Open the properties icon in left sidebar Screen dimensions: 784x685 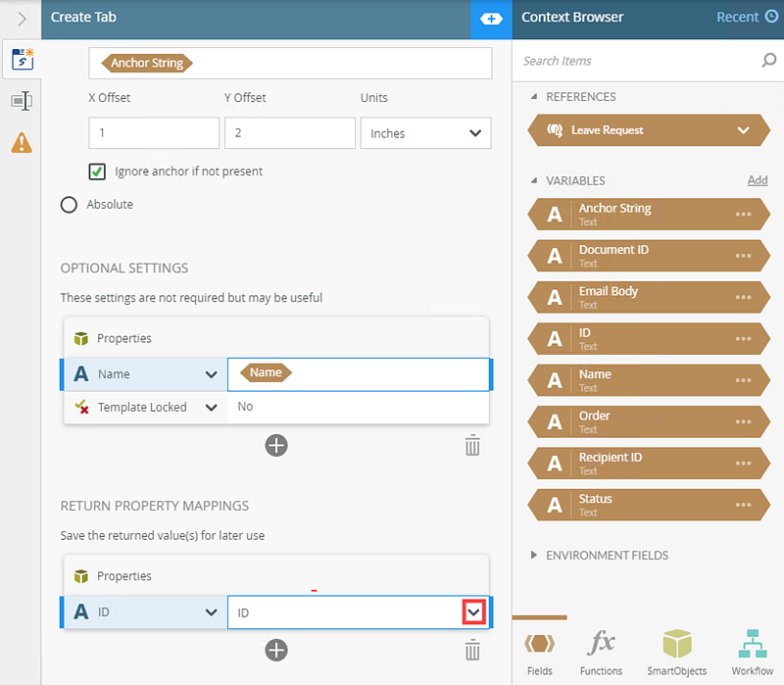[x=22, y=101]
